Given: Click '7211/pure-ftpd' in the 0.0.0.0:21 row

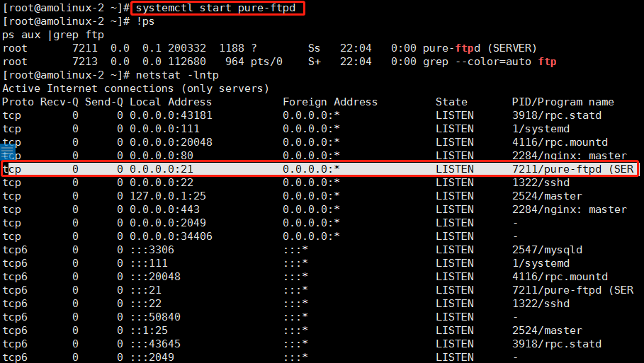Looking at the screenshot, I should point(557,169).
